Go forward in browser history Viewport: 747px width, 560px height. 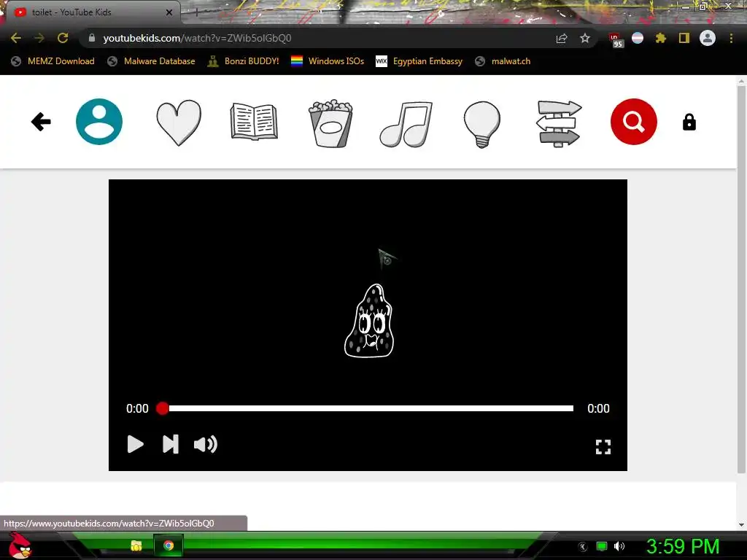39,38
